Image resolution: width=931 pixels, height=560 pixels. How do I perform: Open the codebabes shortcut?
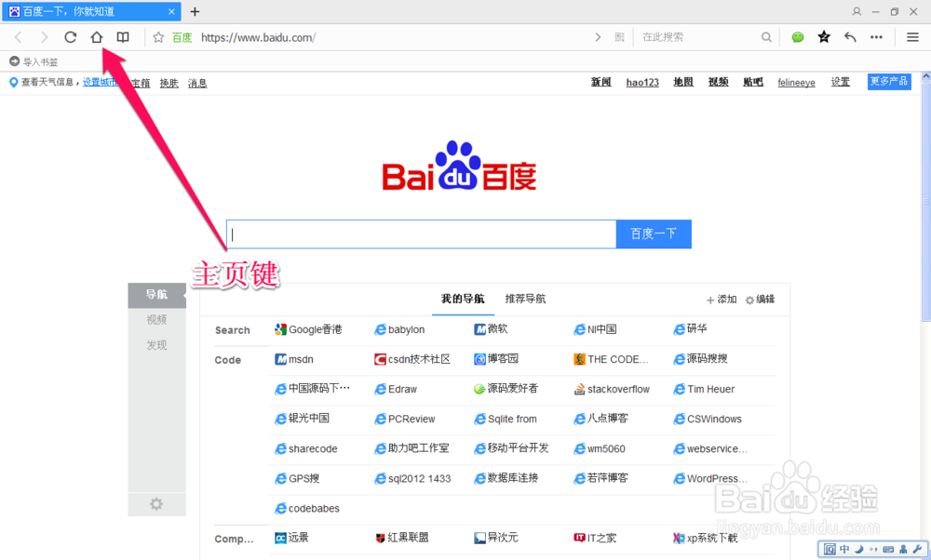pos(307,509)
